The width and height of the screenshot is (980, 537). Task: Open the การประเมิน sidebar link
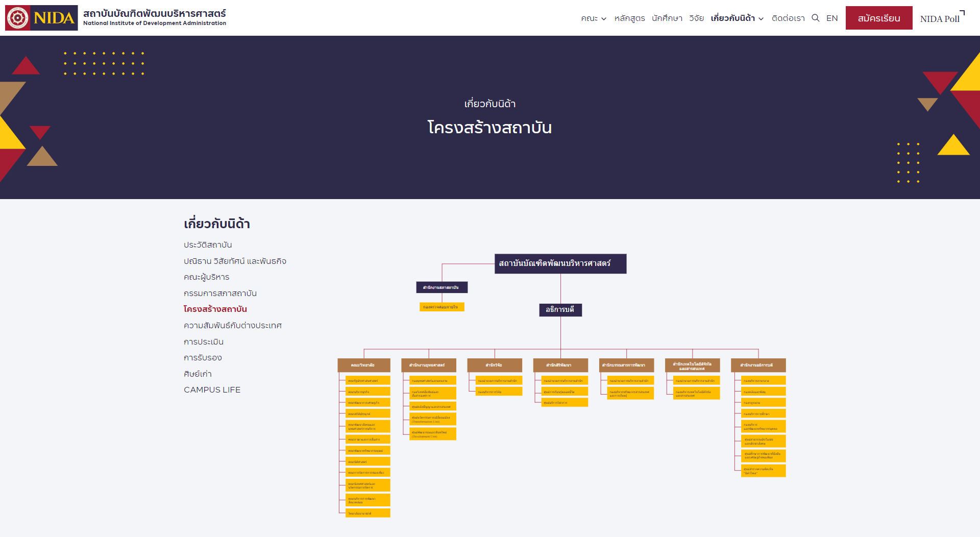click(204, 342)
